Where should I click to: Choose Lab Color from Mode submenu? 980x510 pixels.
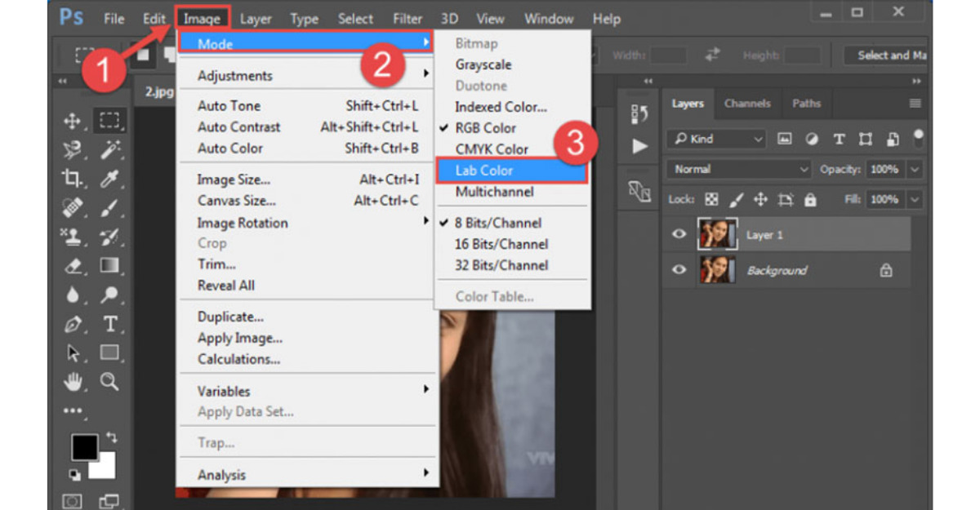pos(510,171)
